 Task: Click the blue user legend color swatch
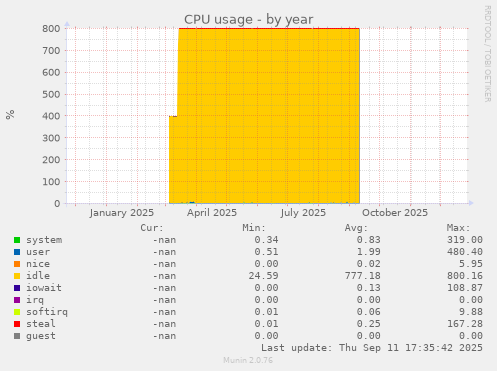pos(17,252)
